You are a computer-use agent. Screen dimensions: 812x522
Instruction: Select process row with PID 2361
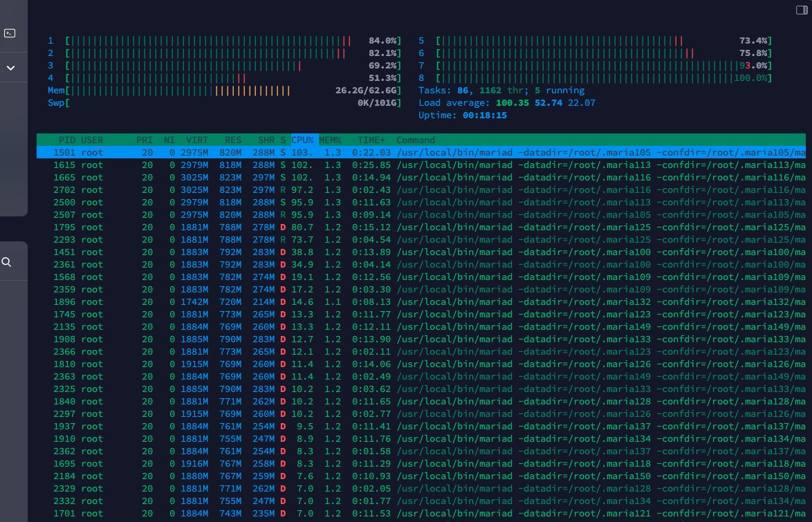pos(421,264)
